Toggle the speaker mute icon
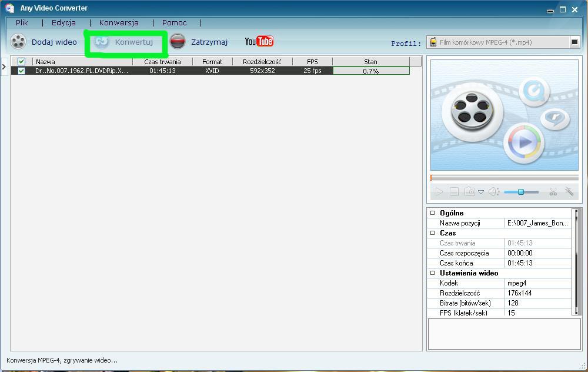 (x=493, y=192)
